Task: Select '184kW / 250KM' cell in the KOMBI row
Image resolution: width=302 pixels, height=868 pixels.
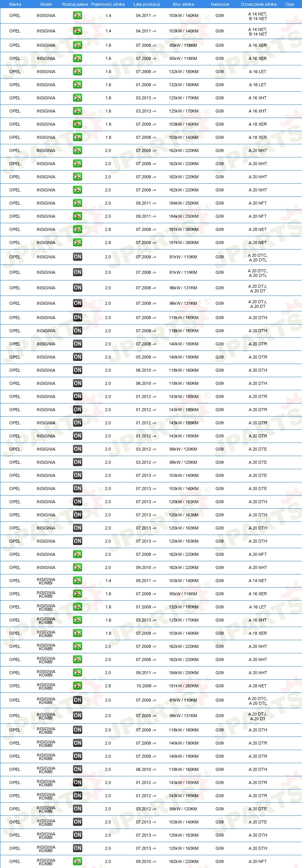Action: click(183, 673)
